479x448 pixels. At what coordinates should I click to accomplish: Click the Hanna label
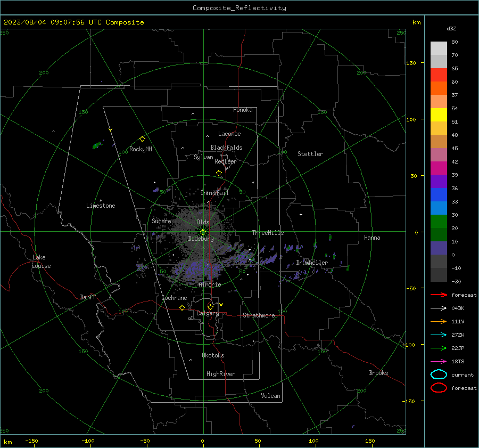(372, 238)
